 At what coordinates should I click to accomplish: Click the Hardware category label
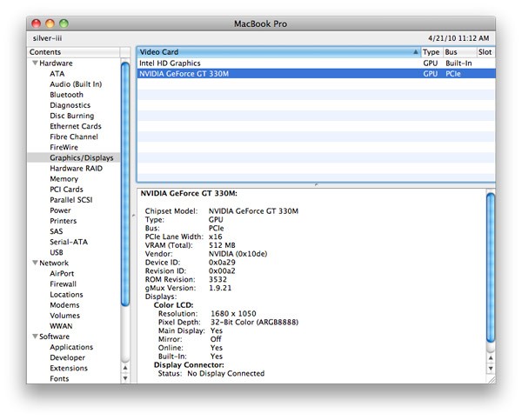(56, 63)
